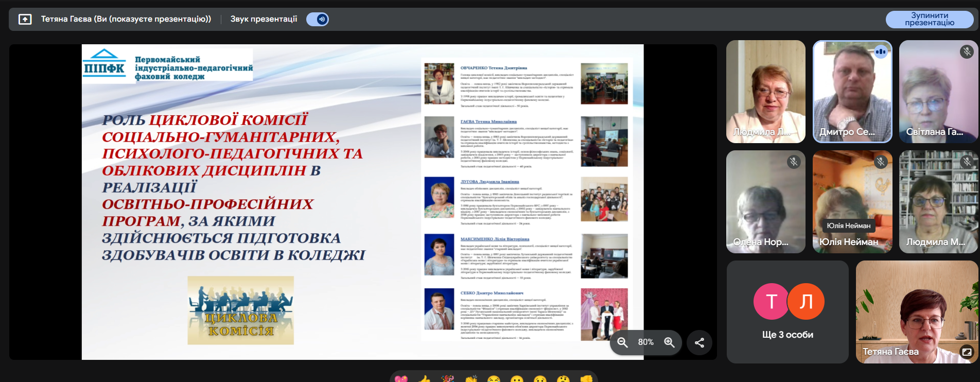Click muted mic icon on Людмила М... tile
Image resolution: width=980 pixels, height=382 pixels.
pyautogui.click(x=967, y=162)
